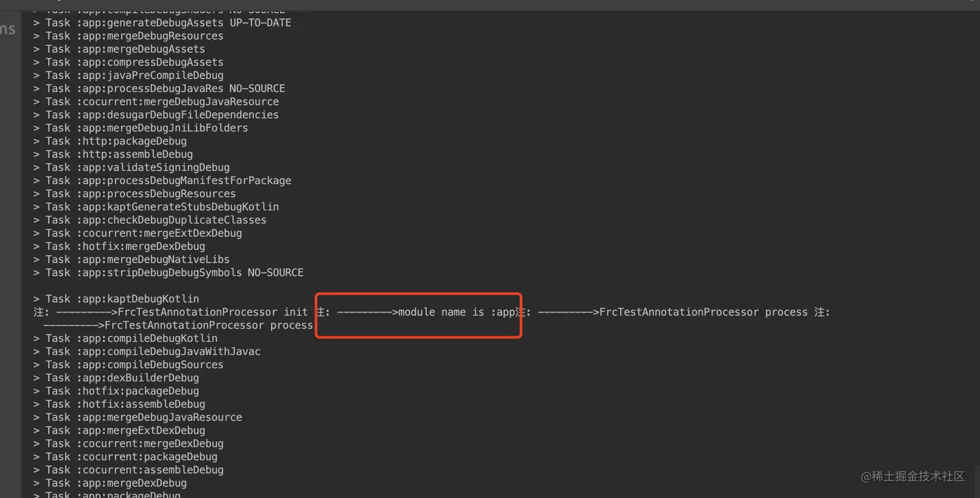This screenshot has height=498, width=980.
Task: Select the http:assembleDebug task line
Action: tap(113, 154)
